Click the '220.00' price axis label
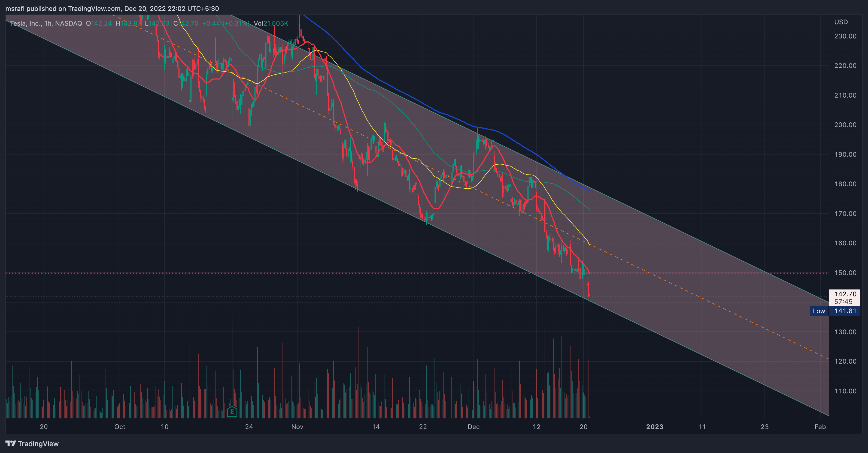Viewport: 868px width, 453px height. point(845,65)
